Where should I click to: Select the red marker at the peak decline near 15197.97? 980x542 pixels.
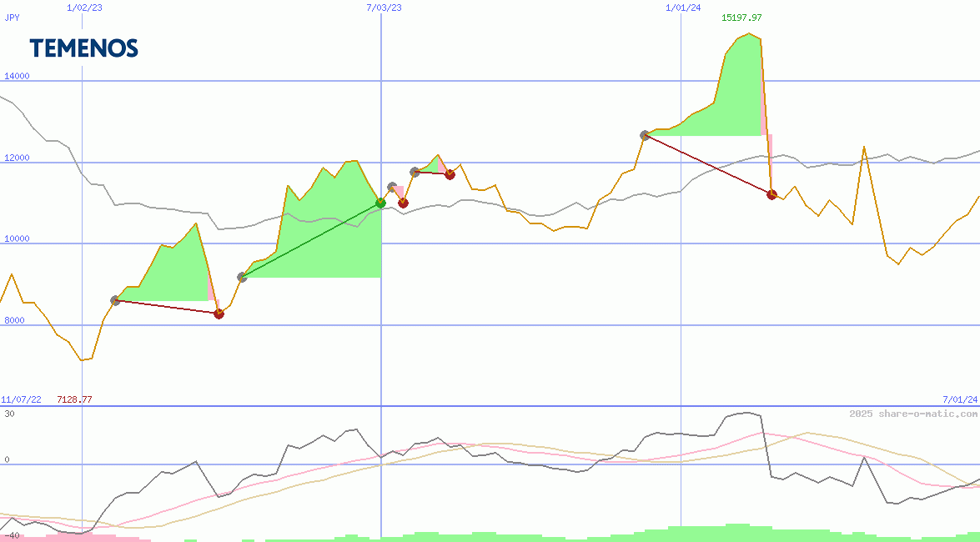click(771, 194)
